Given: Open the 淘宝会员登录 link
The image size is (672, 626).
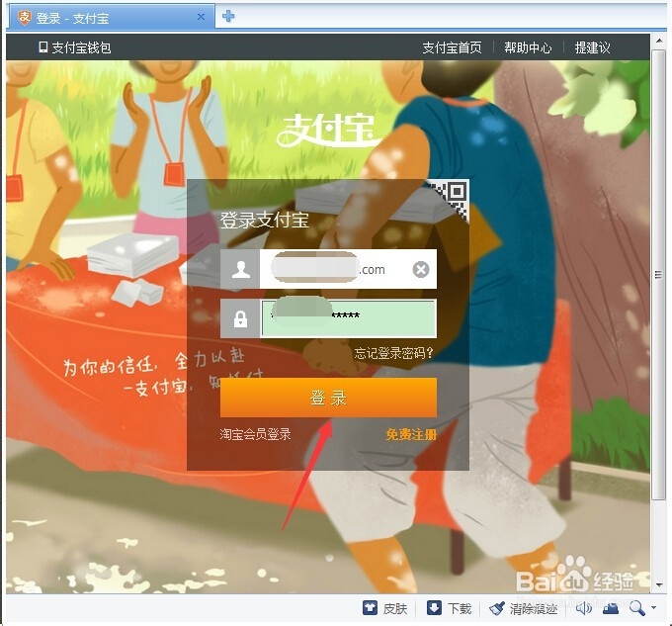Looking at the screenshot, I should point(255,434).
